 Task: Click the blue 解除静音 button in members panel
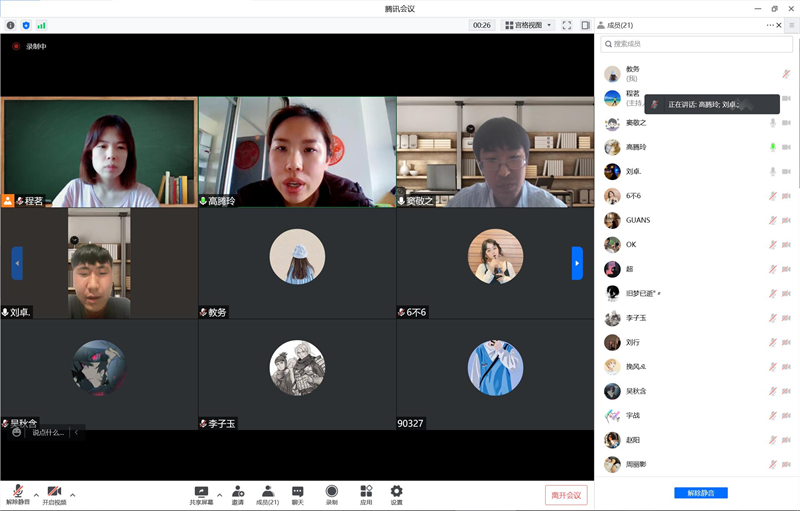point(700,493)
